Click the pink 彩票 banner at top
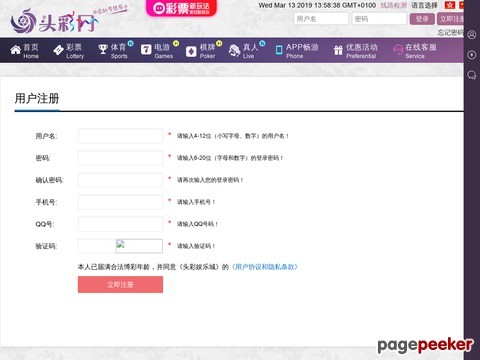The height and width of the screenshot is (360, 480). [181, 8]
